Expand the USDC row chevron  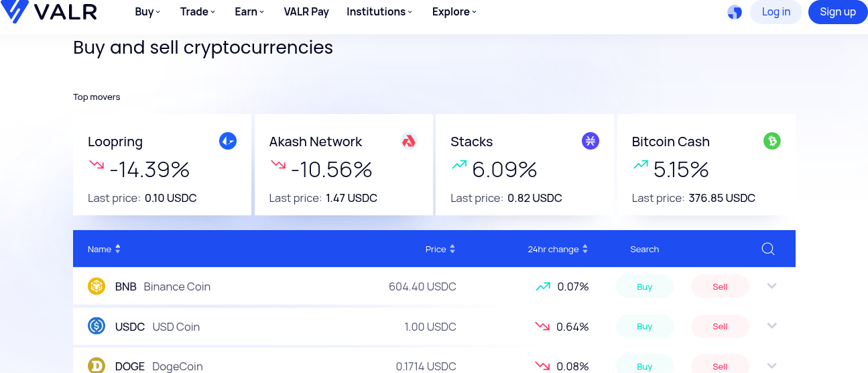pyautogui.click(x=771, y=326)
